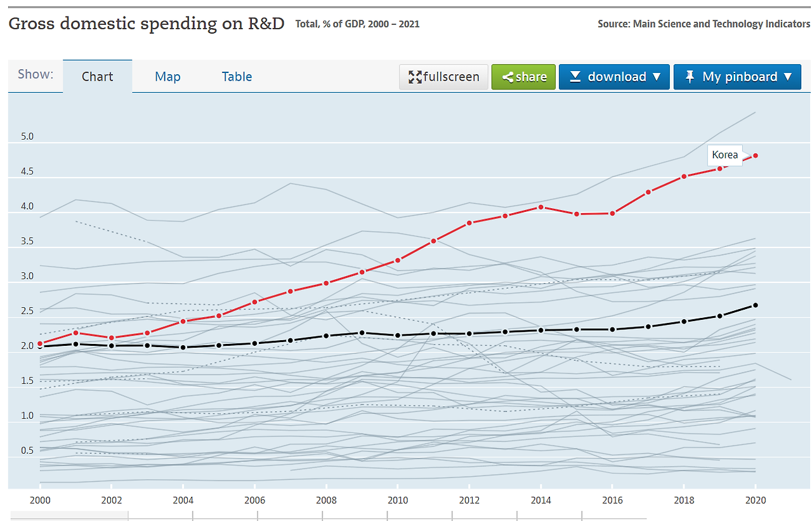Switch to the Table tab

pyautogui.click(x=237, y=76)
